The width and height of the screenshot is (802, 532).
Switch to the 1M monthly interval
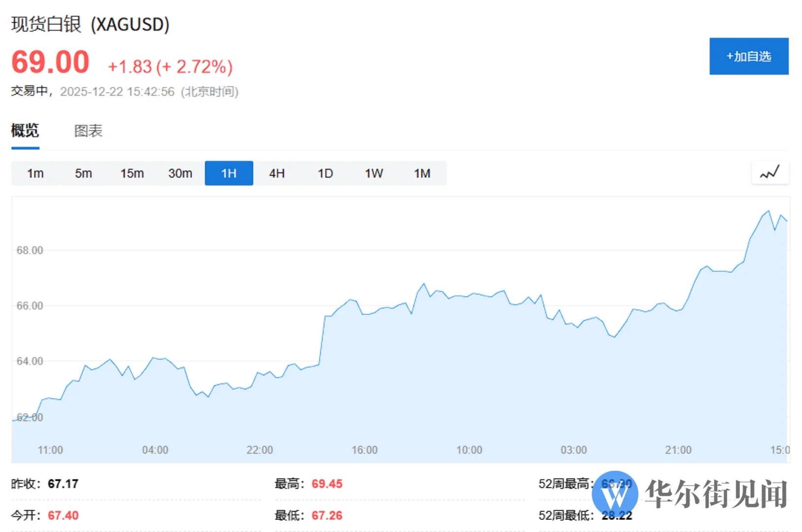[422, 173]
